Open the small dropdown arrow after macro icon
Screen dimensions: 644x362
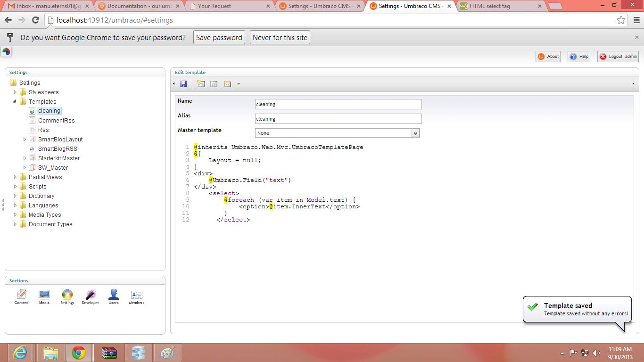239,84
